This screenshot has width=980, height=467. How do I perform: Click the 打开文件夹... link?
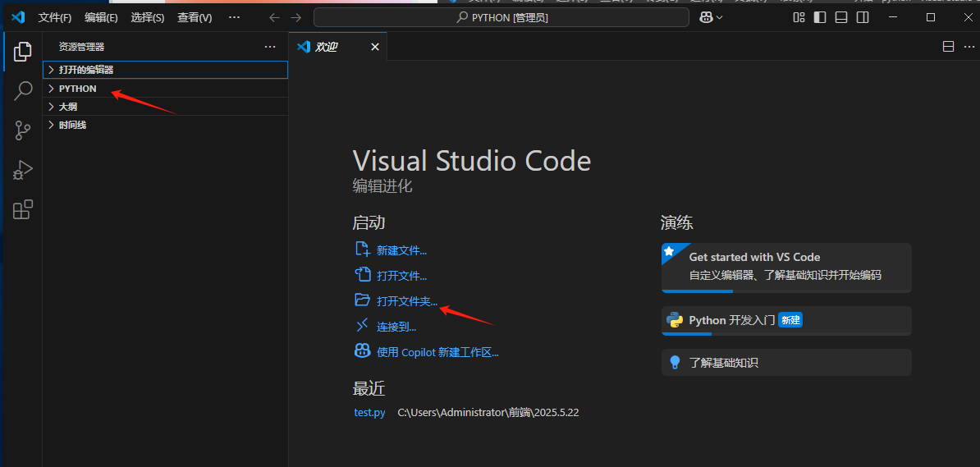coord(407,301)
